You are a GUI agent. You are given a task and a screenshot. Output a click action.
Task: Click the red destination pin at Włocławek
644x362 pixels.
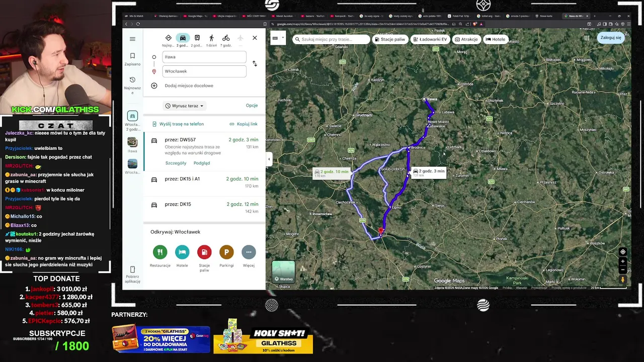pos(381,231)
